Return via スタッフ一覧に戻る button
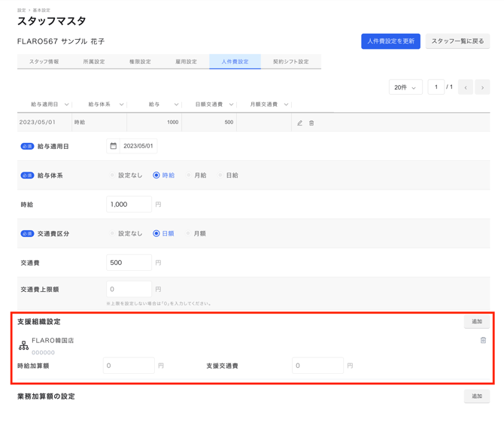 click(457, 41)
